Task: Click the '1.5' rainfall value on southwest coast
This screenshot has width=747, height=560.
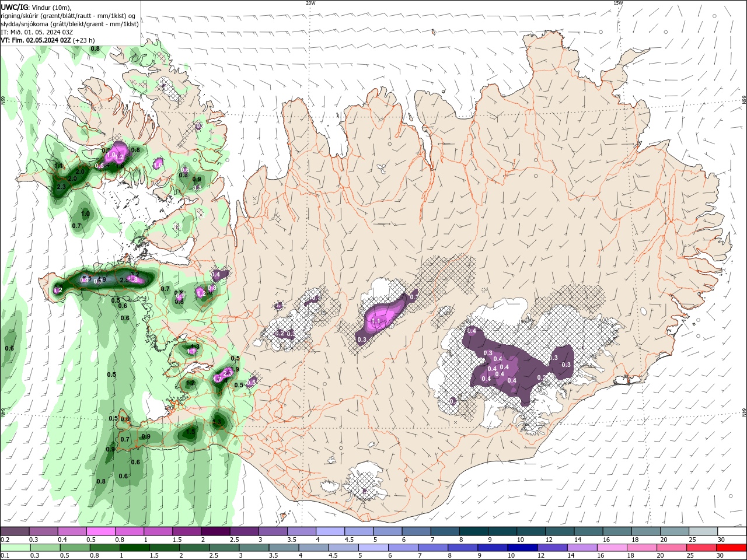Action: click(x=191, y=432)
